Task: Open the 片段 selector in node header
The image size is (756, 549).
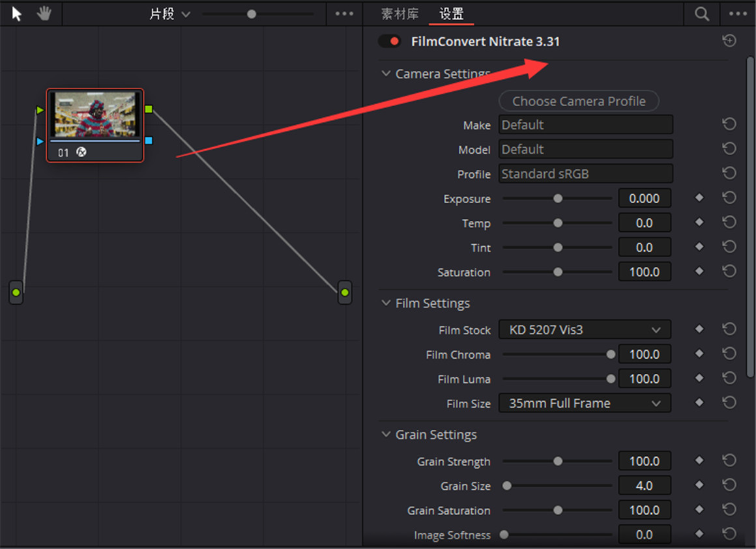Action: click(169, 14)
